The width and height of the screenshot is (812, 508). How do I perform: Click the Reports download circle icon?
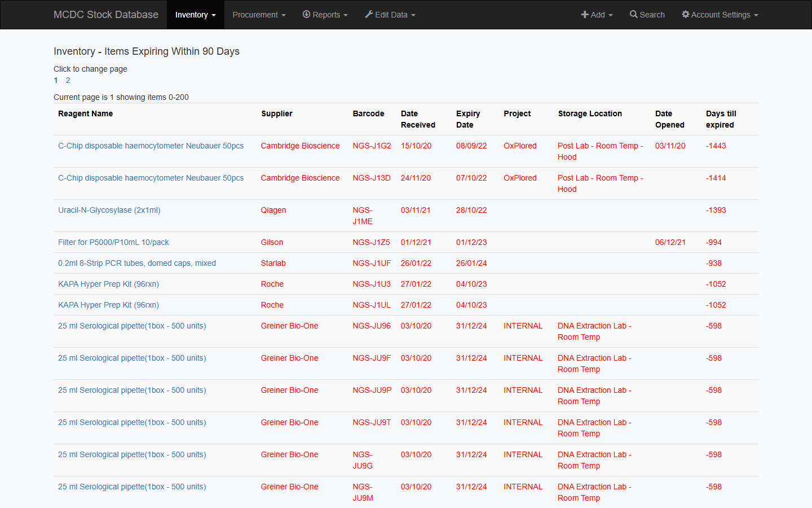[x=306, y=14]
